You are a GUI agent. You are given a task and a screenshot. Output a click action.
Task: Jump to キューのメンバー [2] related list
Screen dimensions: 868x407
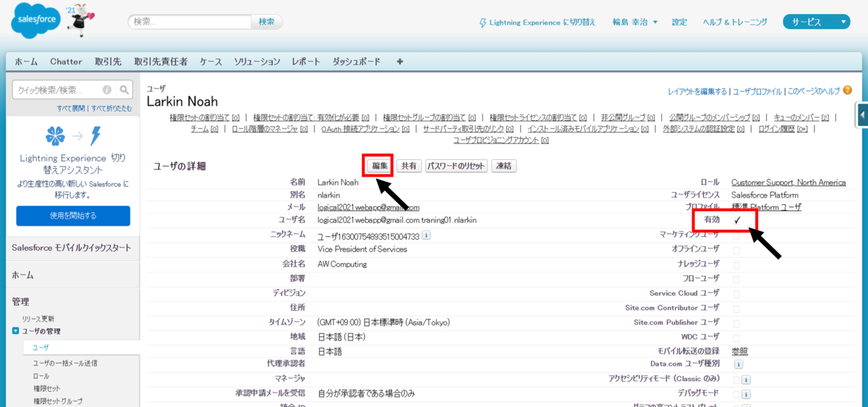click(801, 117)
